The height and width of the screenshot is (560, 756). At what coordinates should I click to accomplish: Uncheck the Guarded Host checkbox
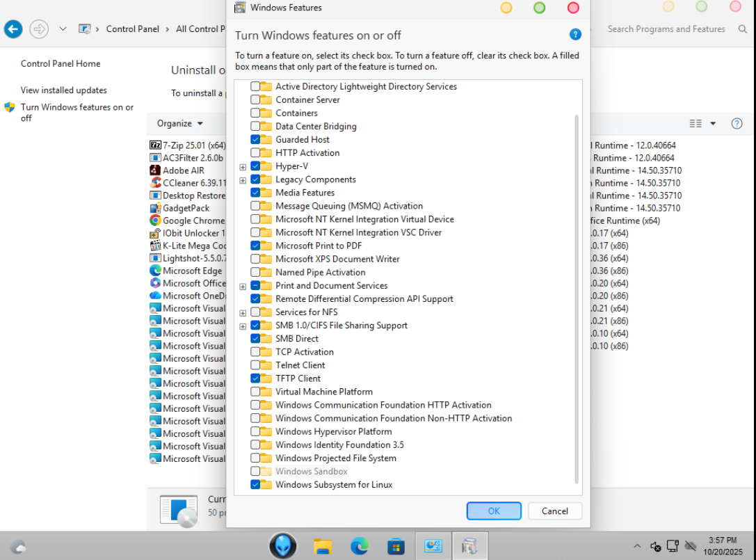pos(255,139)
